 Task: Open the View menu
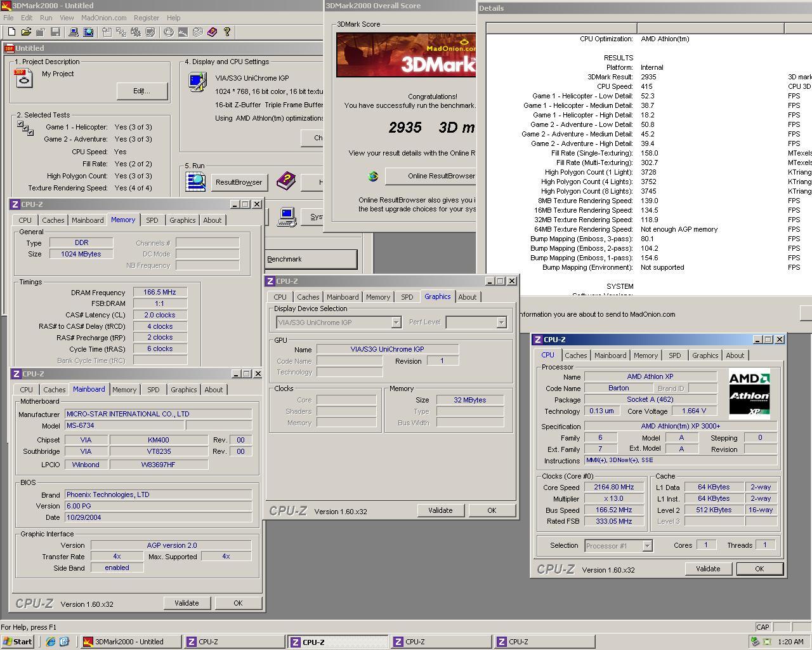point(67,18)
